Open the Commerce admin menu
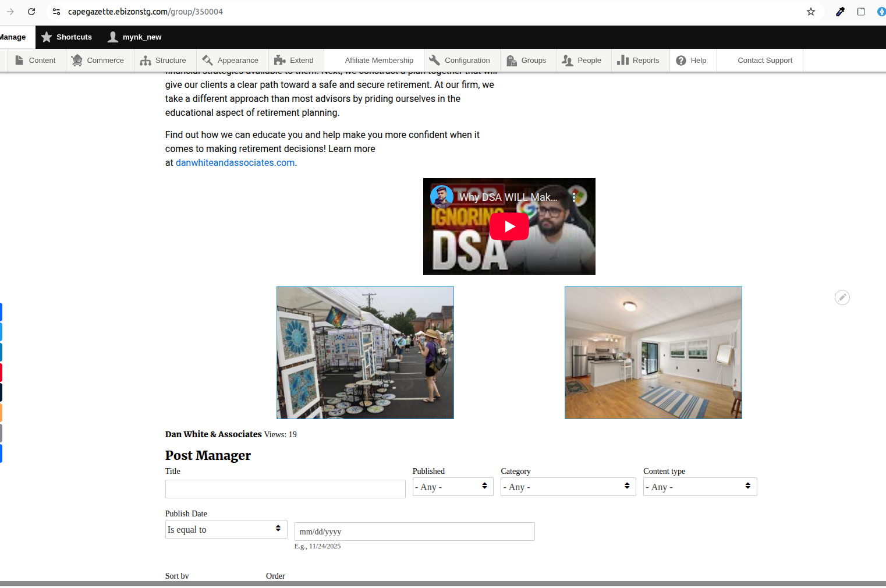 pos(98,61)
